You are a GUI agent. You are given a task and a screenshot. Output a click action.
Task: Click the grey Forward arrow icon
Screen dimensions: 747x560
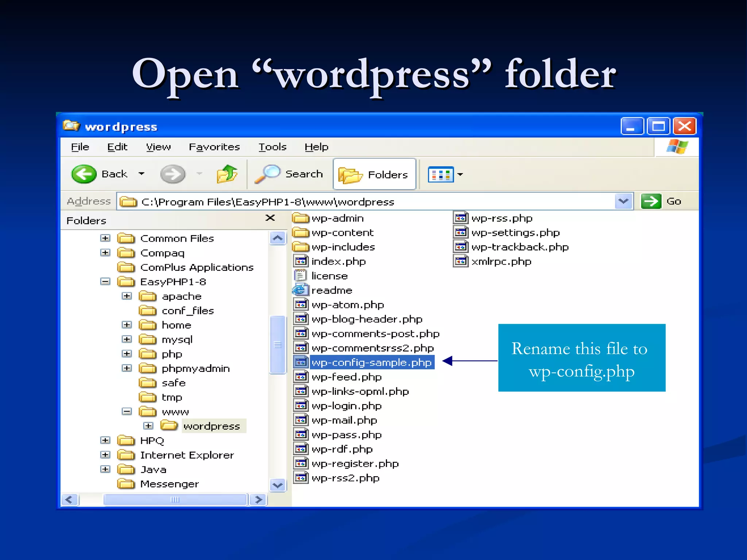(173, 174)
